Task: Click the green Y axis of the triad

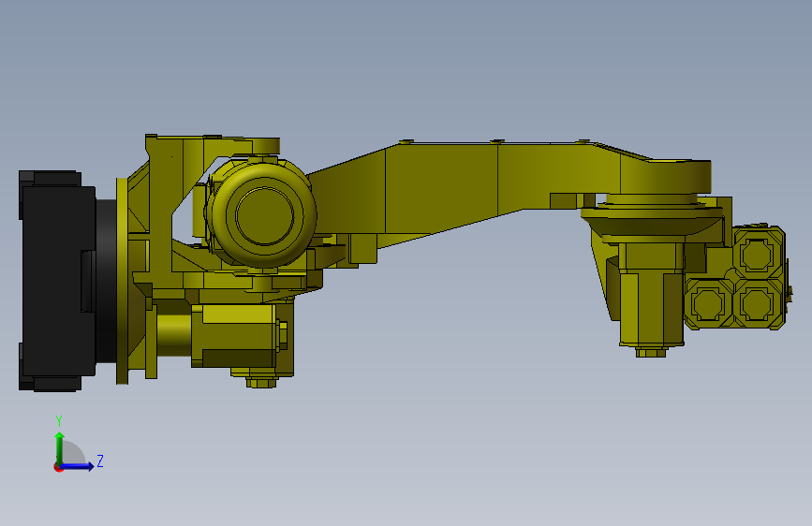Action: click(60, 447)
